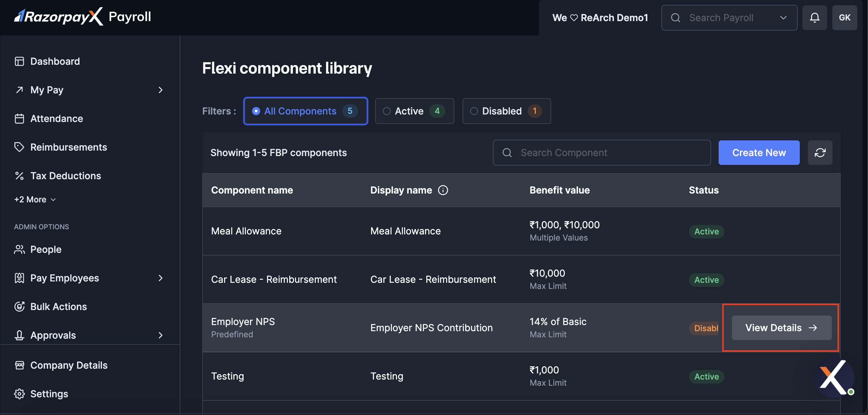The width and height of the screenshot is (868, 415).
Task: Click the My Pay arrow icon
Action: (19, 90)
